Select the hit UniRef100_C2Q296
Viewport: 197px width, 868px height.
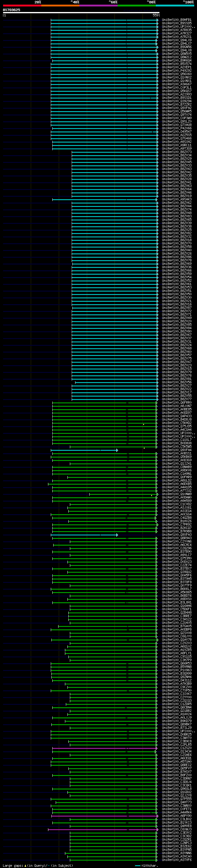coord(176,548)
